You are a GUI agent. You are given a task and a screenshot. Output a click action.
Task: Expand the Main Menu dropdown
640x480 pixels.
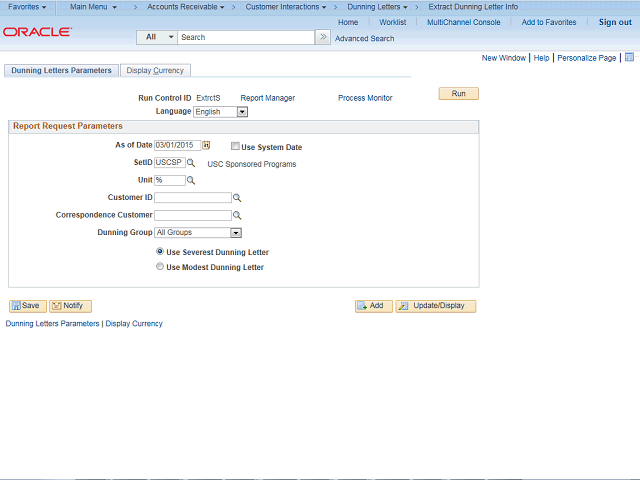pyautogui.click(x=93, y=7)
